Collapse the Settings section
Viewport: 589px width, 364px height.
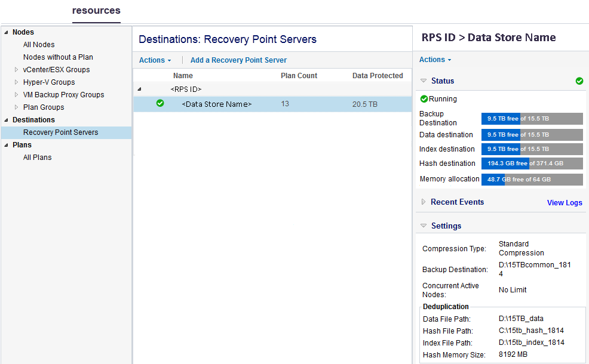(x=424, y=226)
